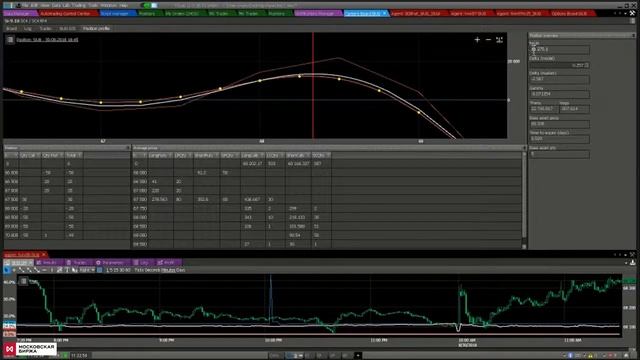640x360 pixels.
Task: Click the Vega value field
Action: tap(574, 109)
